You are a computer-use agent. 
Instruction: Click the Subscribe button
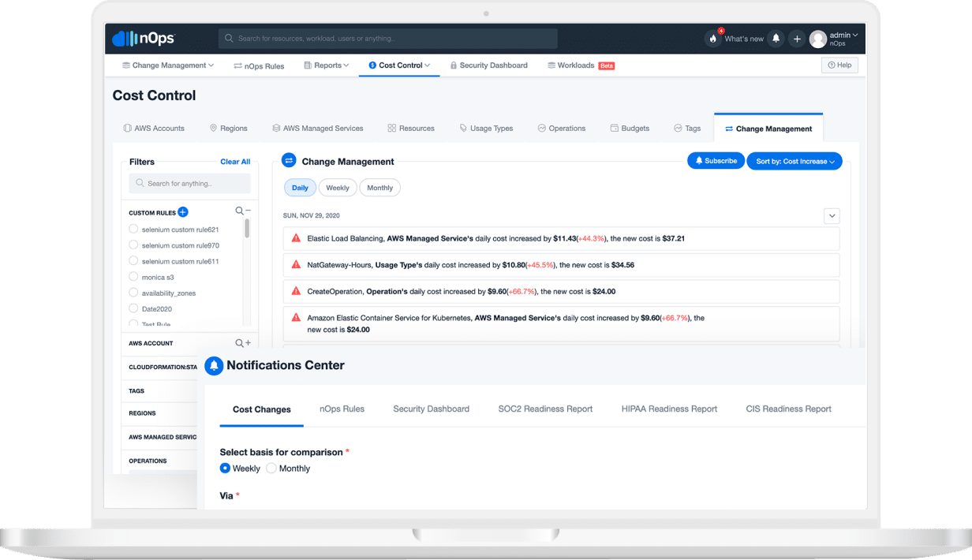point(716,161)
